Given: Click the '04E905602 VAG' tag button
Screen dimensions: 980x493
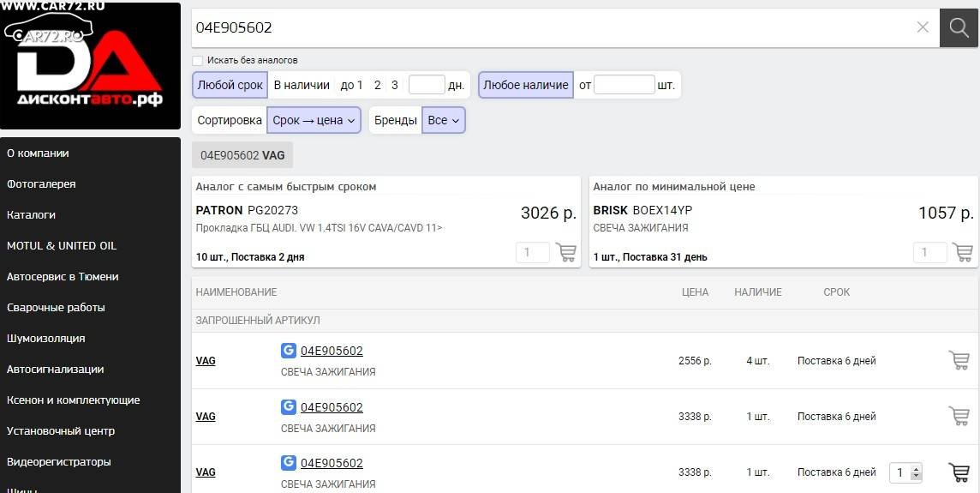Looking at the screenshot, I should click(242, 155).
